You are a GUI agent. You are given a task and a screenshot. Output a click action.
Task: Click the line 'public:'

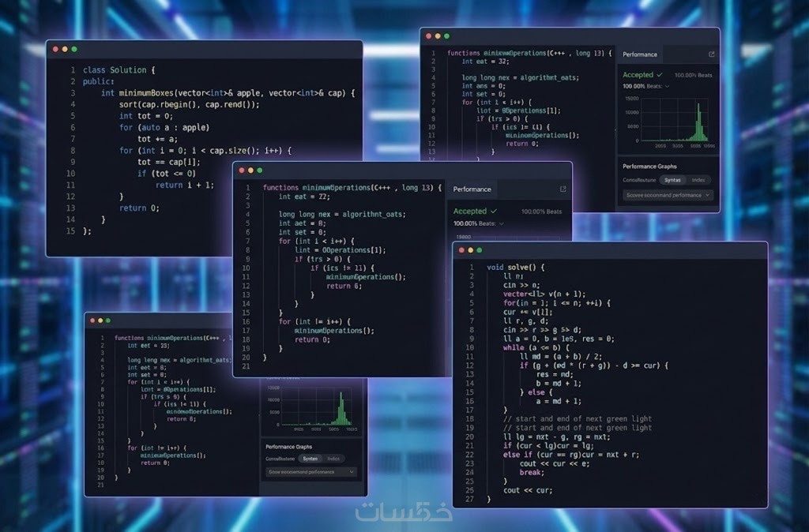point(99,81)
